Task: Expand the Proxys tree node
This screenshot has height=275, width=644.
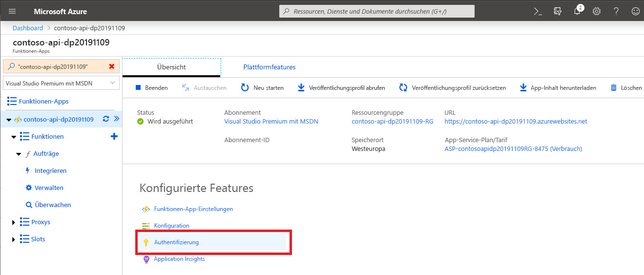Action: pos(14,222)
